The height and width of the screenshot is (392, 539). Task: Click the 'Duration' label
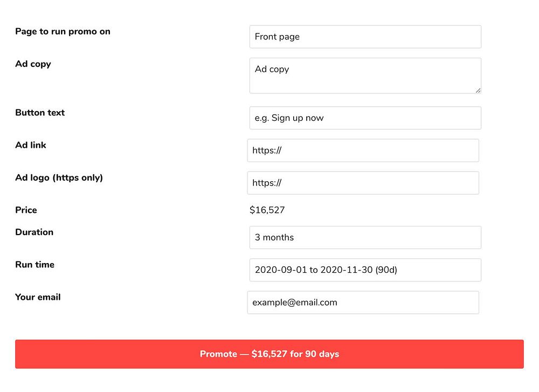(x=34, y=232)
